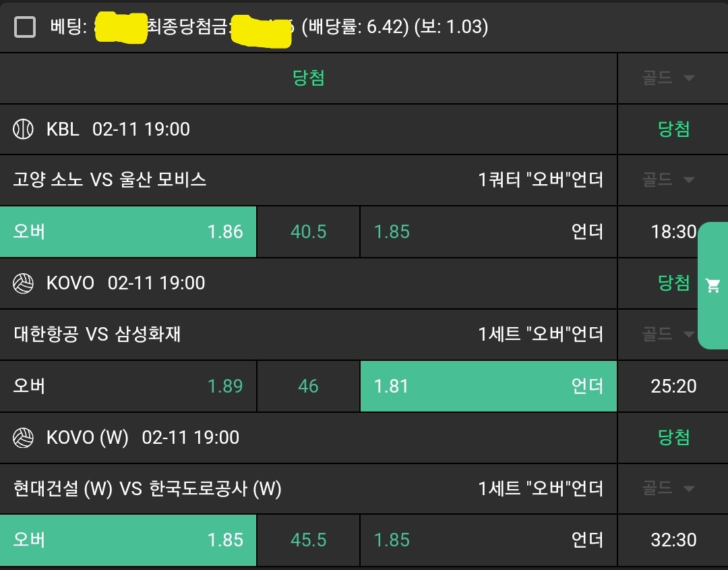Screen dimensions: 728x570
Task: Click the KBL 02-11 19:00 league row
Action: click(118, 129)
